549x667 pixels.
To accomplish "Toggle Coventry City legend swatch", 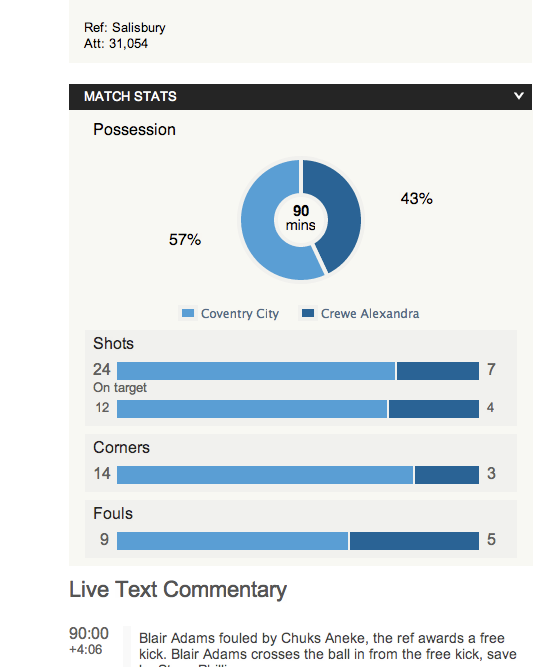I will click(188, 314).
